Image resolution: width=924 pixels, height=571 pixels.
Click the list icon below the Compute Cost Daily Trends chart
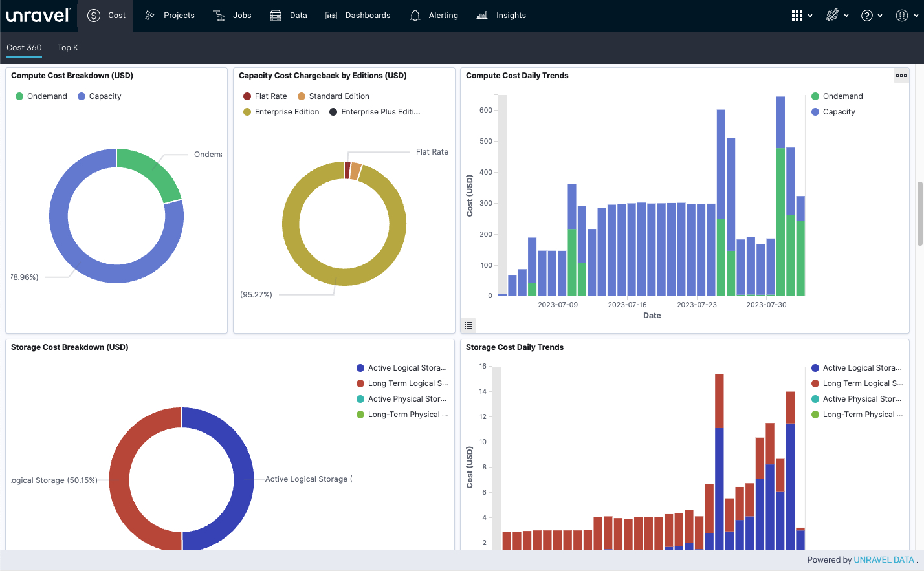click(468, 325)
